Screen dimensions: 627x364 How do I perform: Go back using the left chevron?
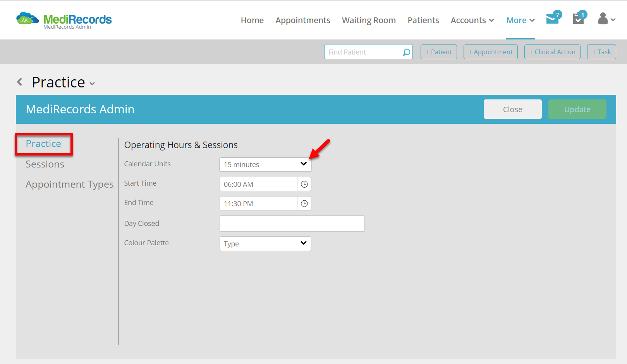coord(20,82)
